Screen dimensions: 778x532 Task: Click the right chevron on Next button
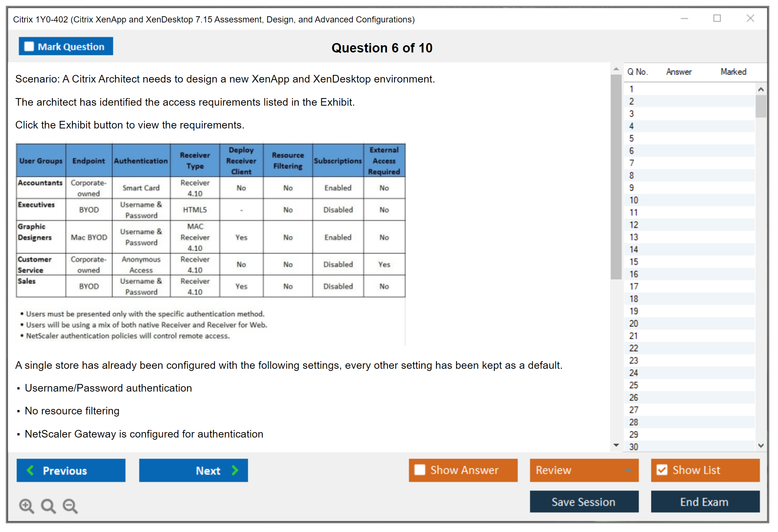(235, 470)
